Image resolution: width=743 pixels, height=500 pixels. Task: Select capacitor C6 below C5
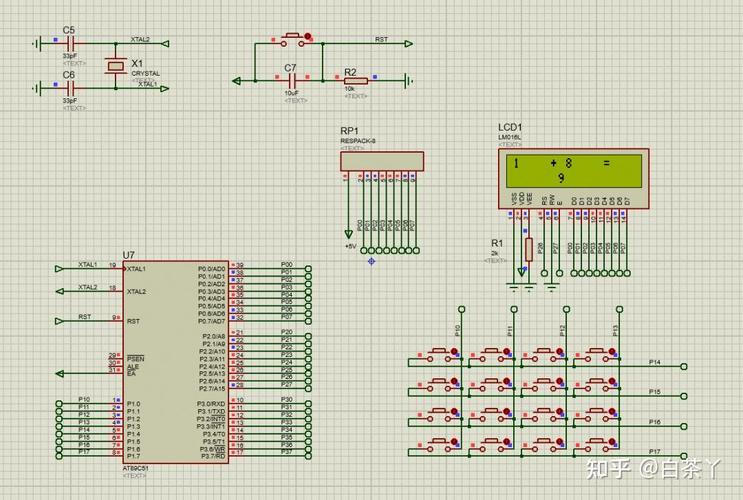tap(69, 87)
